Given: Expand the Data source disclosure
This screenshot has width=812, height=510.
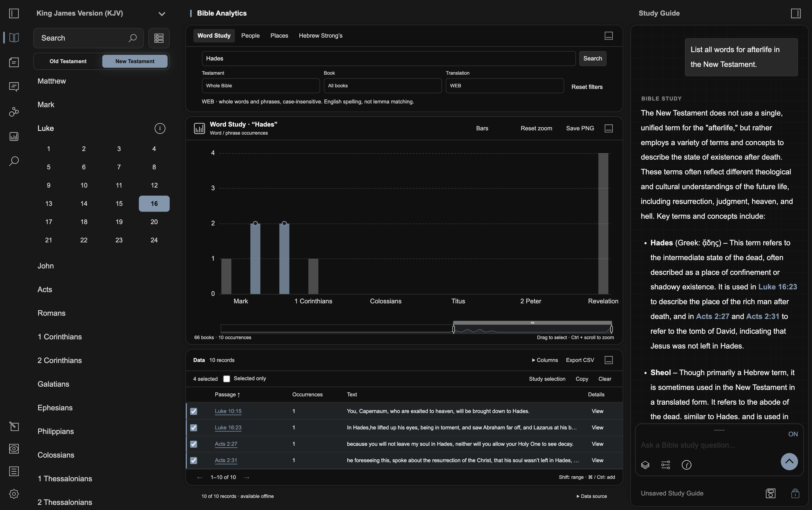Looking at the screenshot, I should (x=592, y=496).
